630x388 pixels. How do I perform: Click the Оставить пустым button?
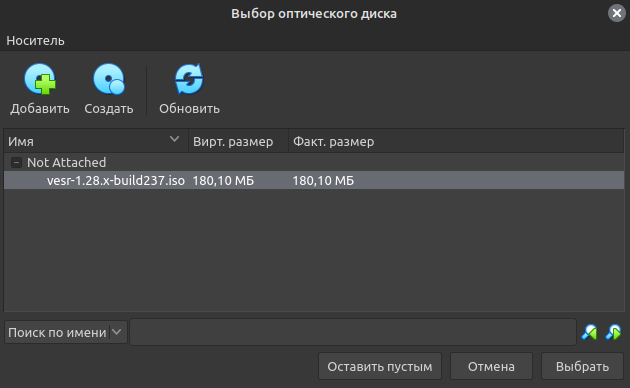[x=380, y=366]
